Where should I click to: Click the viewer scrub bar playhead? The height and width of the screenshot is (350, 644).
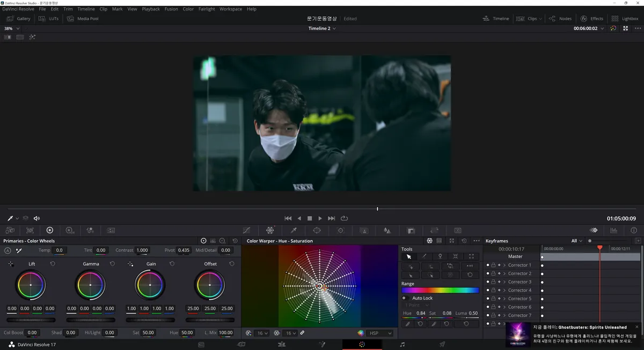tap(377, 208)
